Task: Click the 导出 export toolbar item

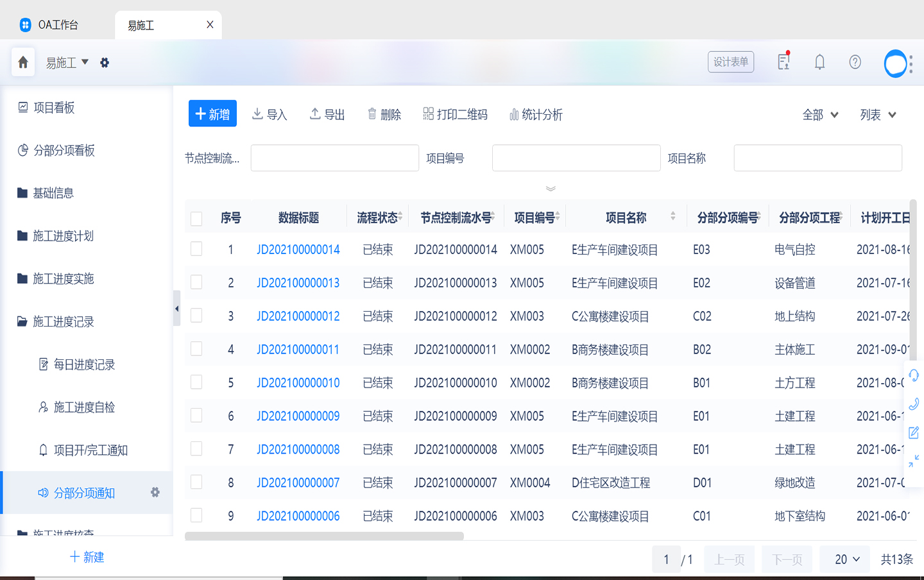Action: [327, 114]
